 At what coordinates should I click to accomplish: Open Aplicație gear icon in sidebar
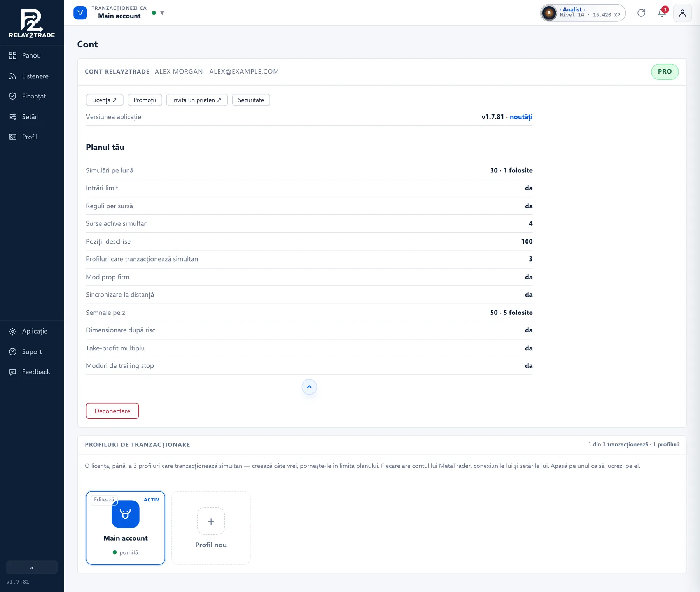click(13, 331)
